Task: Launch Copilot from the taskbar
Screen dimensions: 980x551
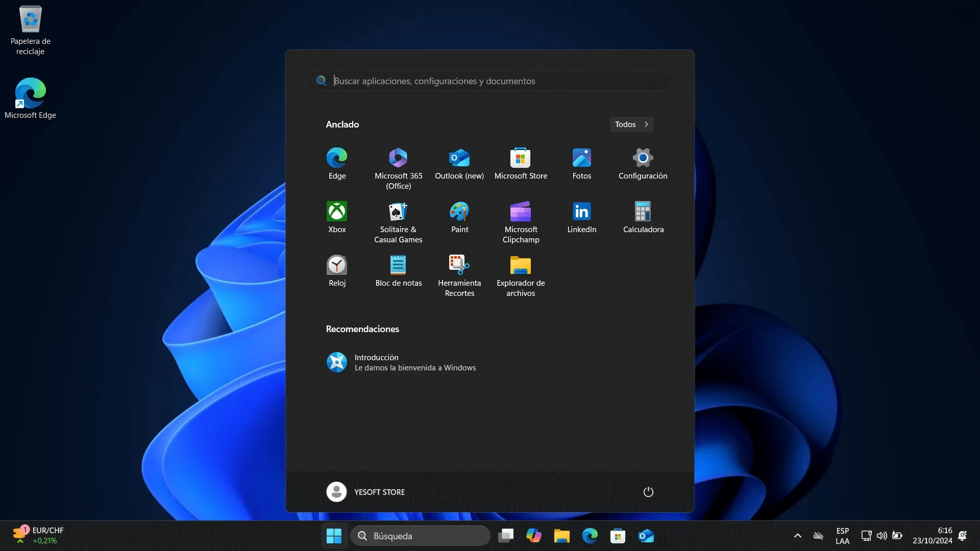Action: 534,536
